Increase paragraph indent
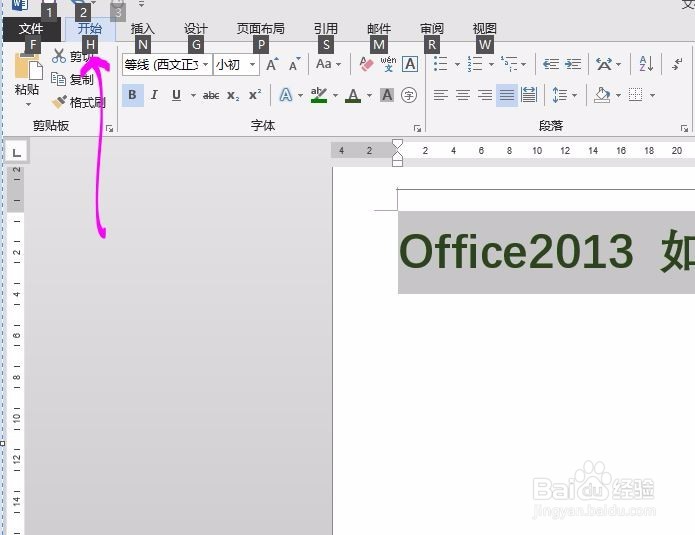Image resolution: width=695 pixels, height=535 pixels. click(573, 64)
